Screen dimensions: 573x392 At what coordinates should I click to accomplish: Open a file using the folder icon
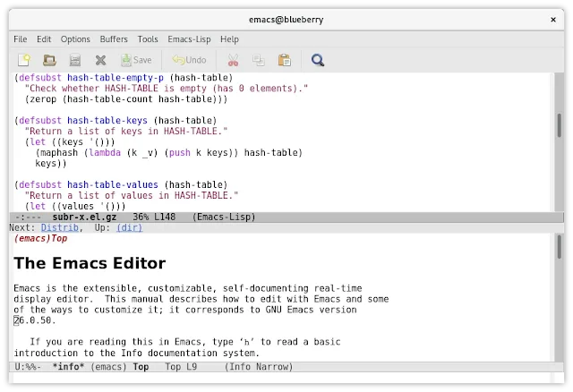(50, 60)
